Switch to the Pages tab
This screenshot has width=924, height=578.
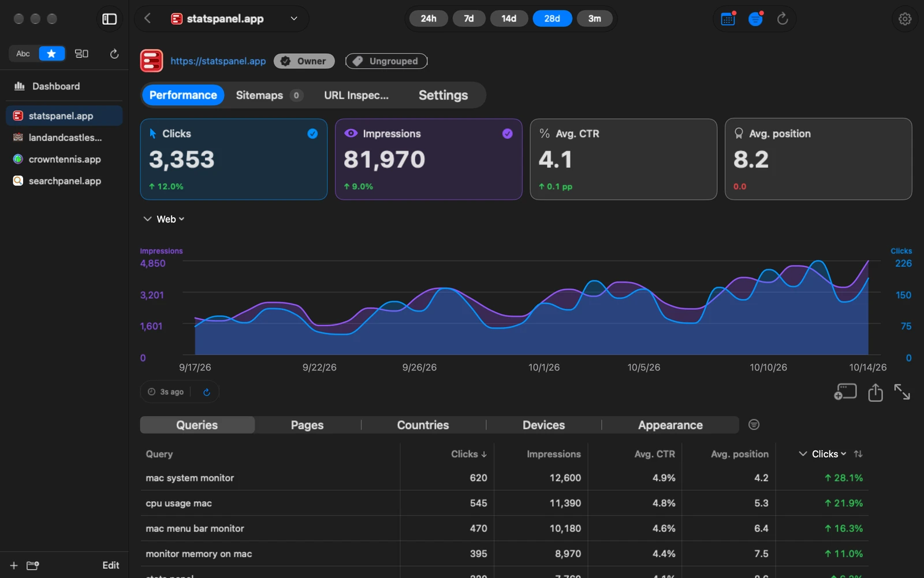pyautogui.click(x=307, y=425)
